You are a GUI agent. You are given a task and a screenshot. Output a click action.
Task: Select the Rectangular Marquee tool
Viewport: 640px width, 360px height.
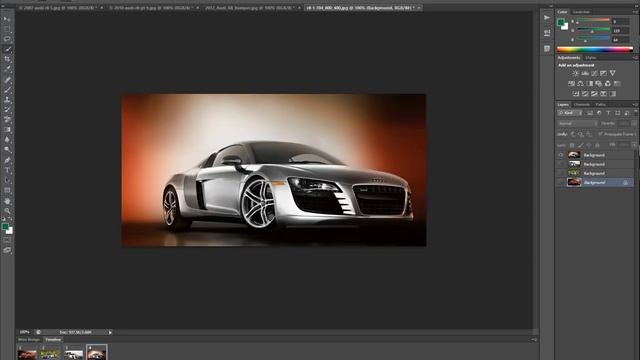7,29
